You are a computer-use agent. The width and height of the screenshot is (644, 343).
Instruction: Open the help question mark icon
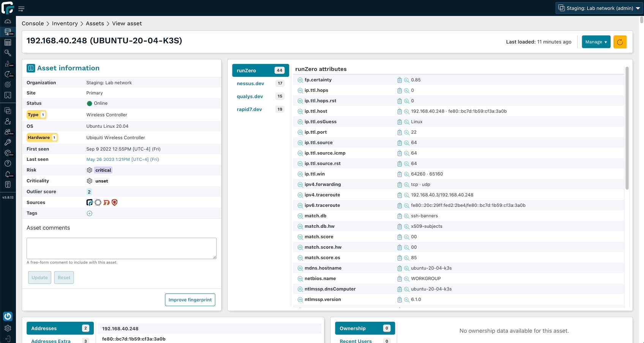(8, 164)
